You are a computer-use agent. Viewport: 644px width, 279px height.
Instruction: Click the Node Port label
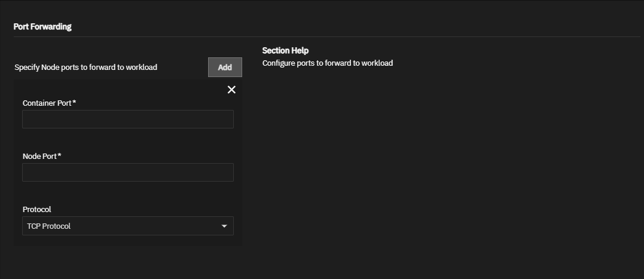[39, 157]
